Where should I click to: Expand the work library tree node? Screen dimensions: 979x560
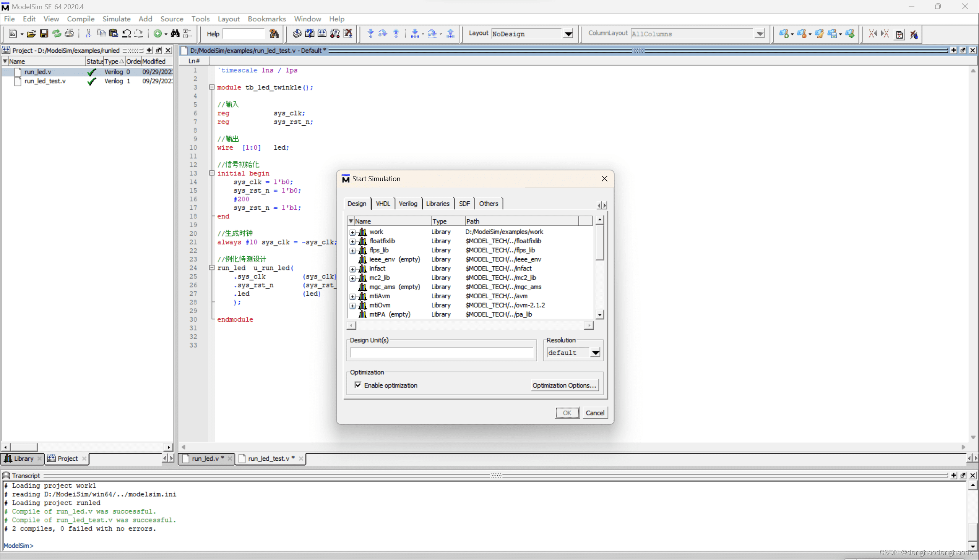point(352,232)
